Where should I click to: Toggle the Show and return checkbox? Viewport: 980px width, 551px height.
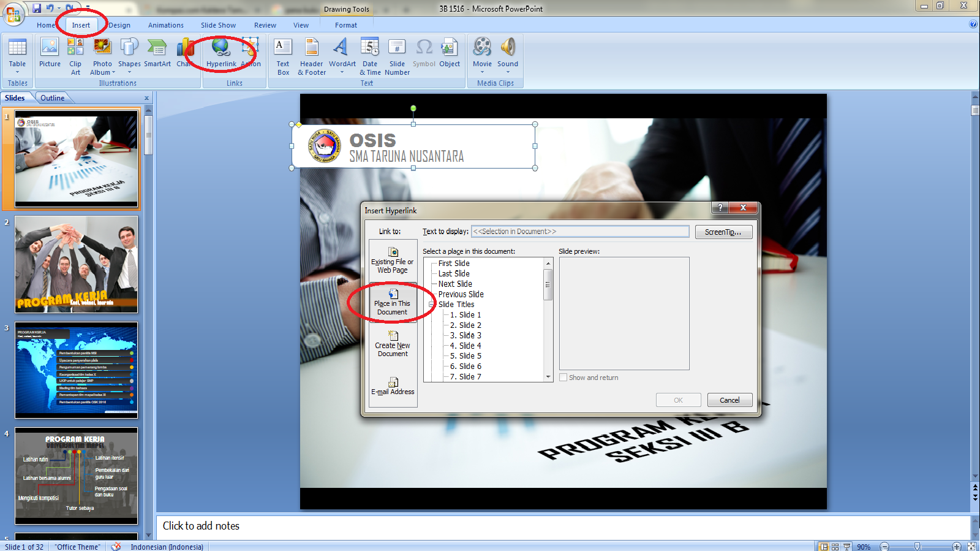point(563,378)
